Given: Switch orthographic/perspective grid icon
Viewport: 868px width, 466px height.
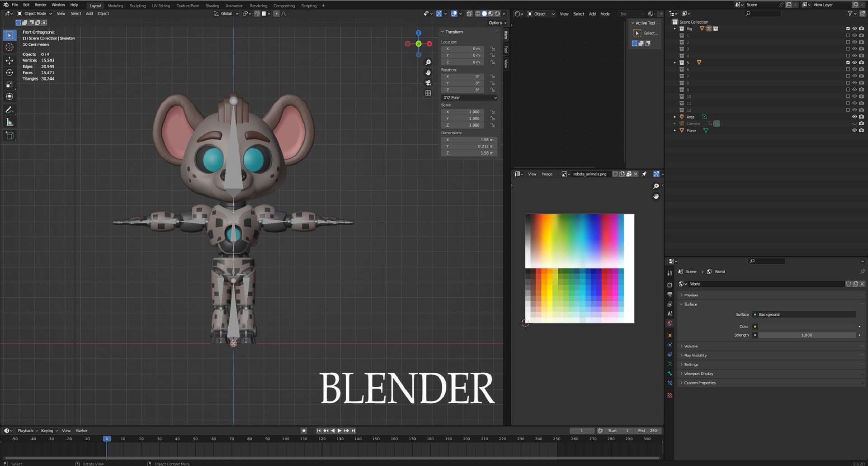Looking at the screenshot, I should (428, 93).
